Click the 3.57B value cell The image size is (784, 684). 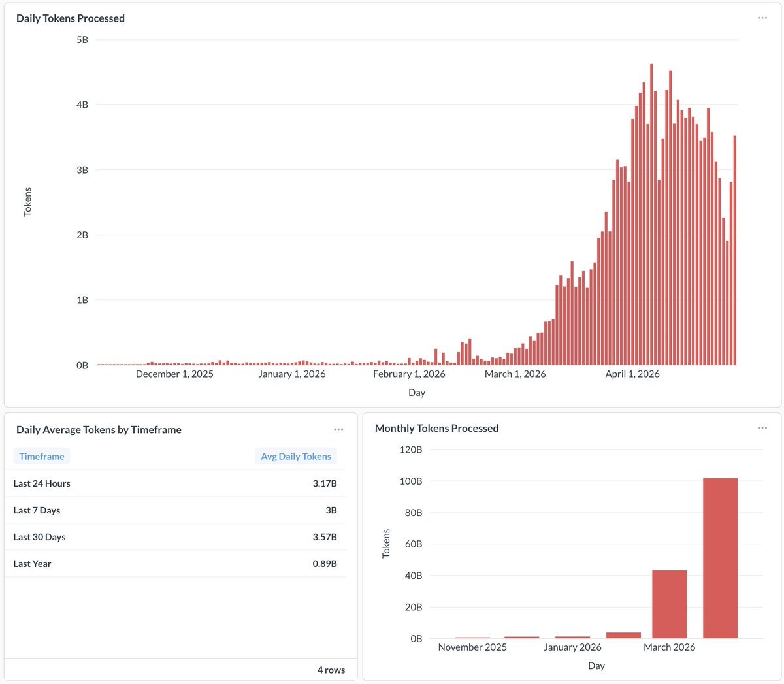pos(325,537)
